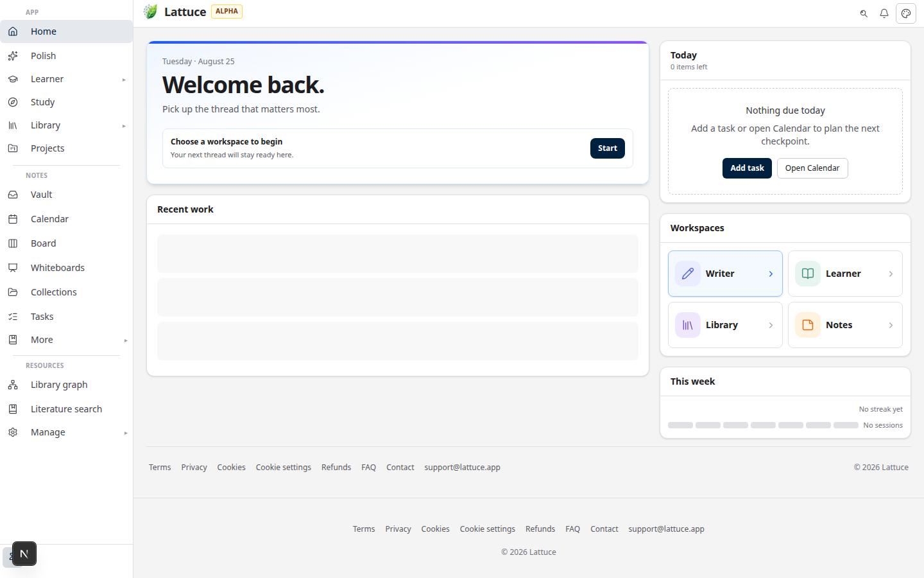
Task: Click the N dev tools badge
Action: click(x=24, y=554)
